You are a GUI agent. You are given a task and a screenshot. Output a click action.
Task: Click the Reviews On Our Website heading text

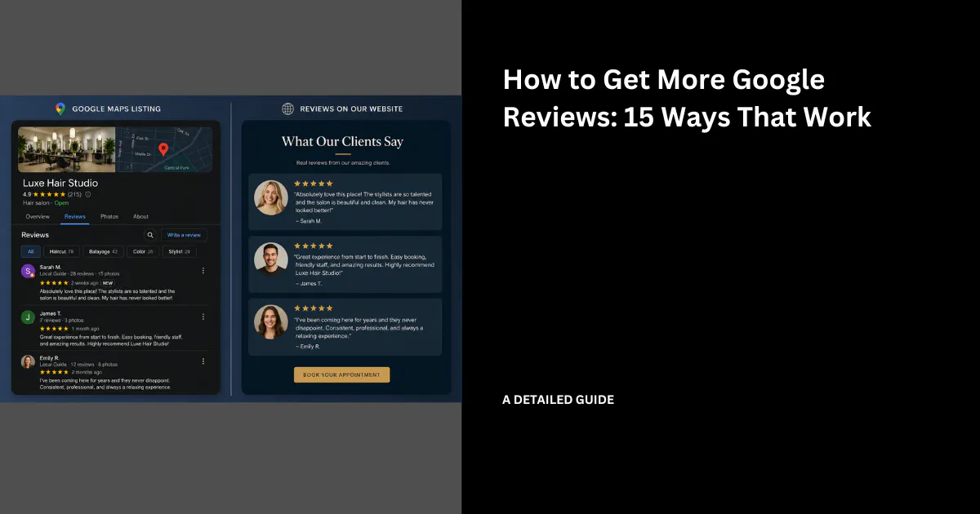point(351,109)
